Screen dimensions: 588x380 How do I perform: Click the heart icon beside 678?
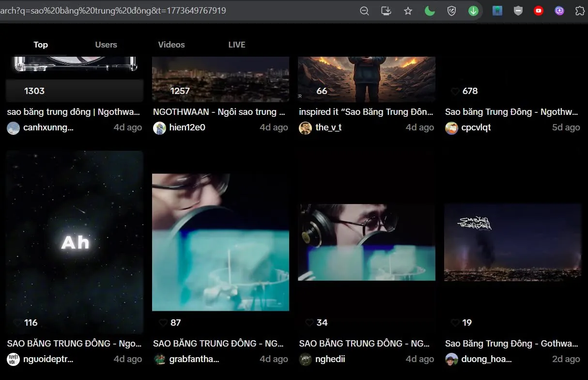pyautogui.click(x=455, y=91)
